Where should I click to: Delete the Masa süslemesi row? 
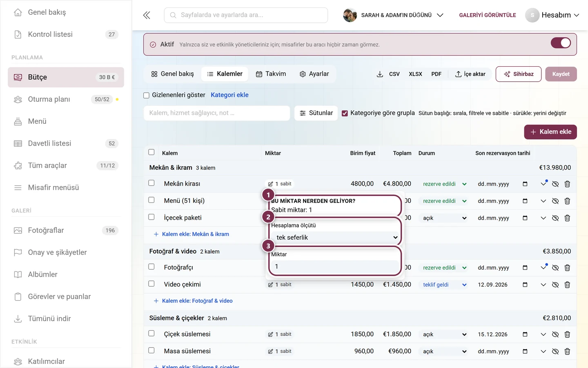tap(567, 351)
